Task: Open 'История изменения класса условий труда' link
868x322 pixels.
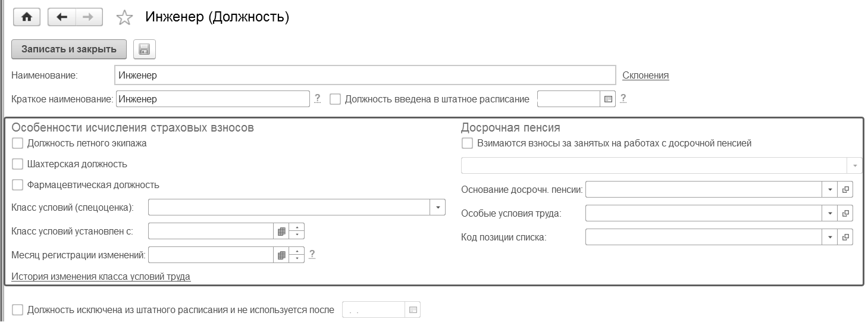Action: pyautogui.click(x=101, y=277)
